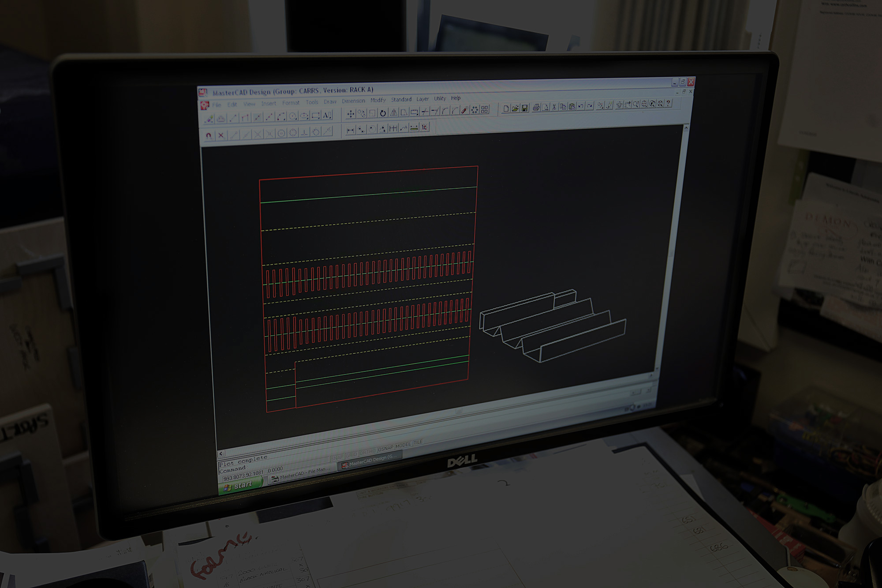
Task: Click the linear dimension tool icon
Action: click(x=350, y=130)
